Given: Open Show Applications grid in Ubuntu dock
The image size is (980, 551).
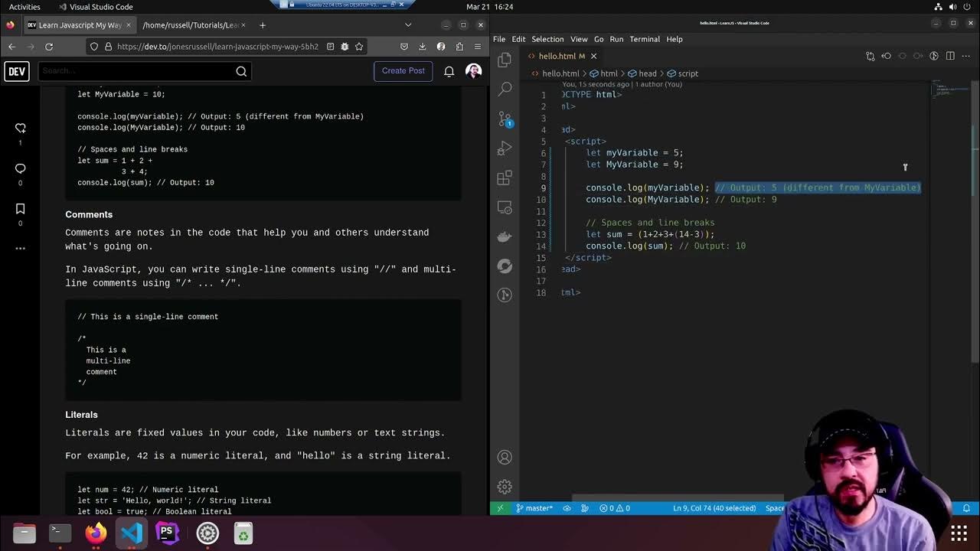Looking at the screenshot, I should coord(959,533).
